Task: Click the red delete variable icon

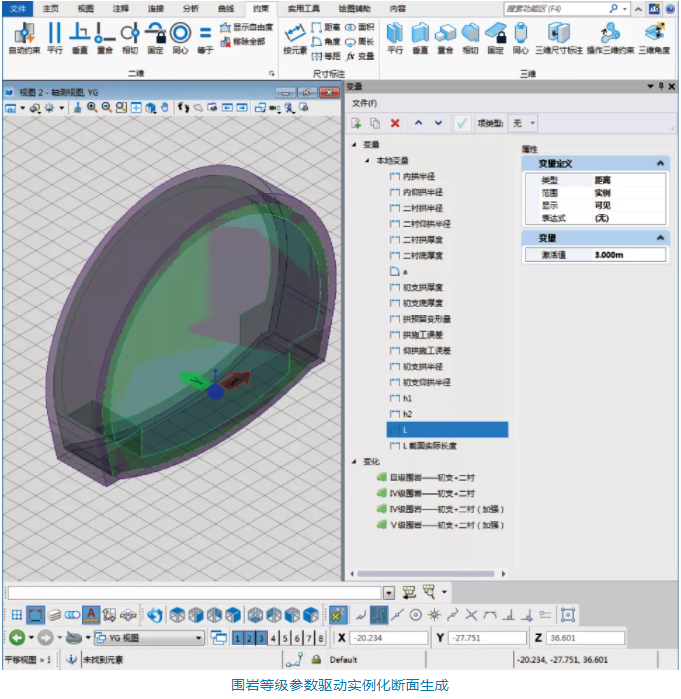Action: [x=395, y=123]
